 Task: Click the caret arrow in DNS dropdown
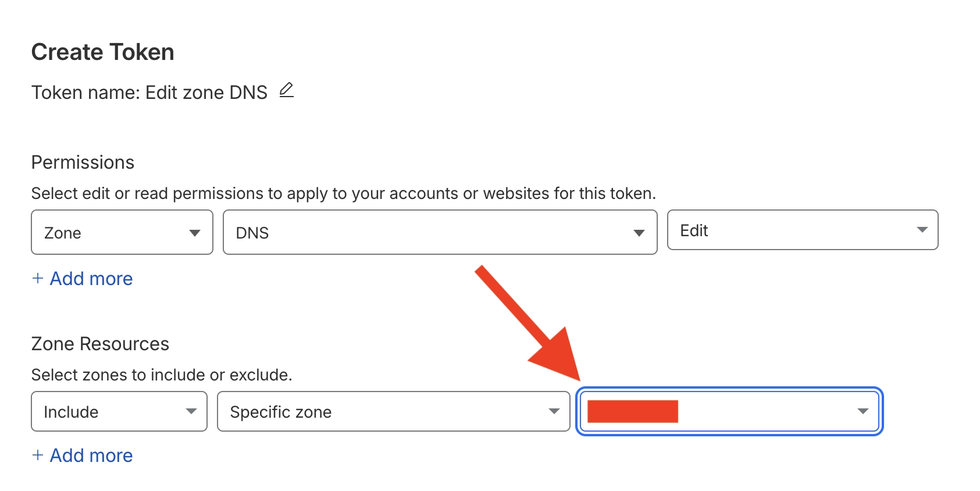pyautogui.click(x=639, y=233)
